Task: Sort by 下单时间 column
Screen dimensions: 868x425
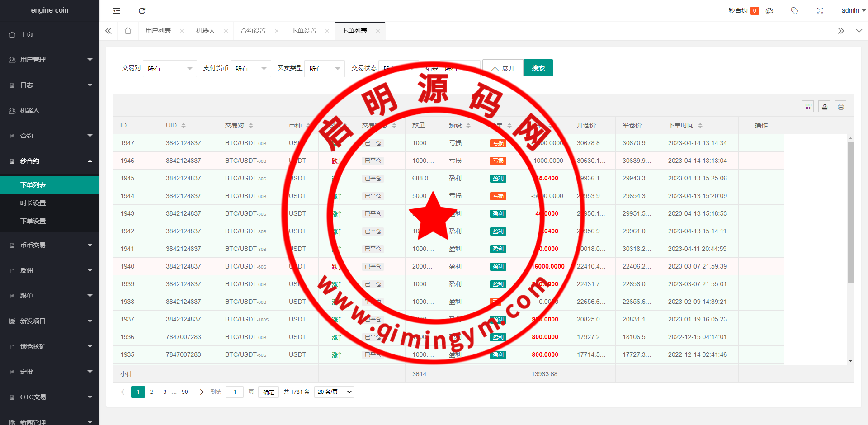Action: click(x=700, y=126)
